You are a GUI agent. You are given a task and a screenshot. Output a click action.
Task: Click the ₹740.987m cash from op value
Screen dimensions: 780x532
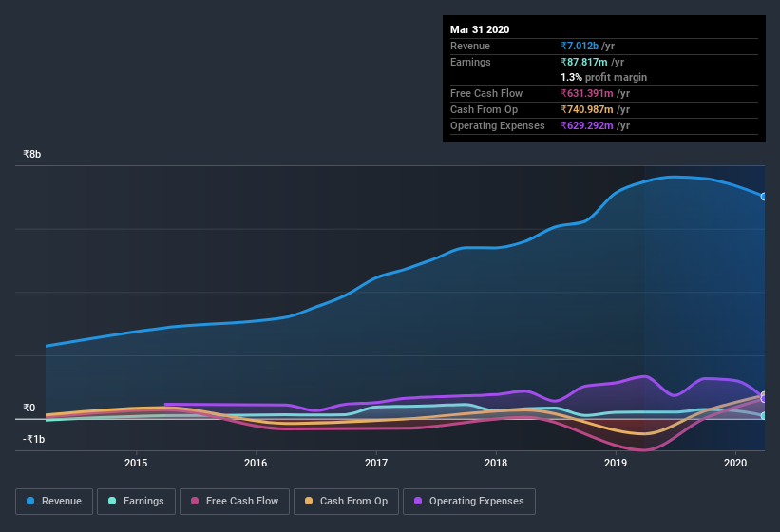point(587,109)
